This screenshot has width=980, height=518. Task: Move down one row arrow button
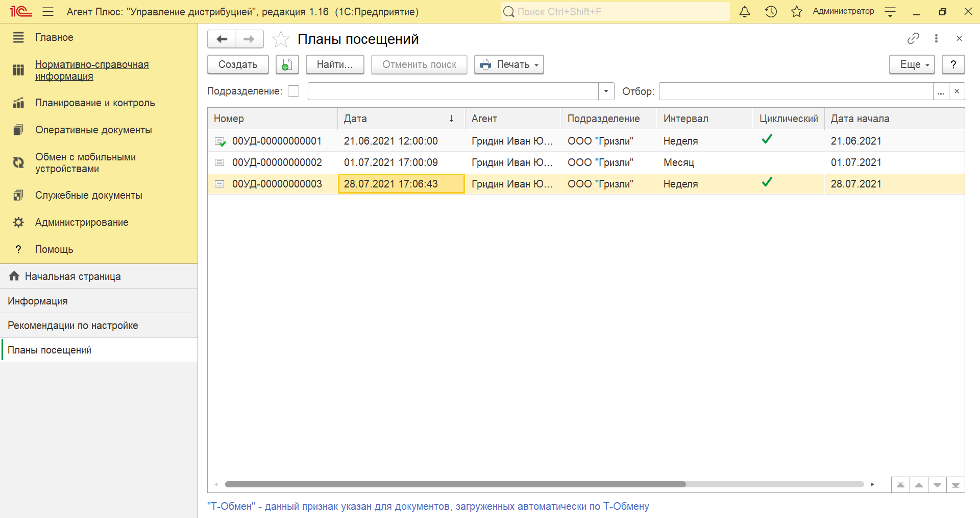coord(937,485)
